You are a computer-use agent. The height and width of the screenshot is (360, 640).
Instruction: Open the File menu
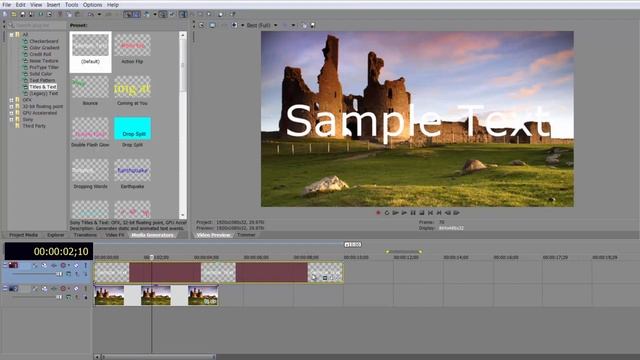coord(7,5)
